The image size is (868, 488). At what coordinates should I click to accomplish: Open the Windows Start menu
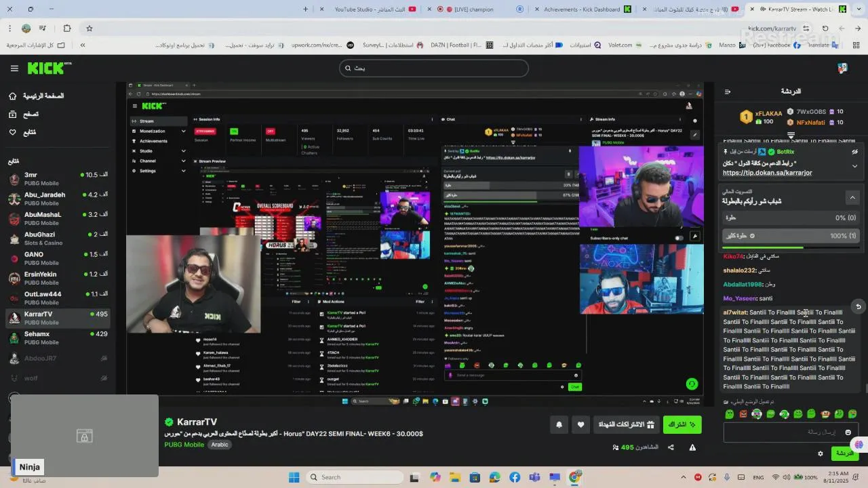click(x=294, y=477)
